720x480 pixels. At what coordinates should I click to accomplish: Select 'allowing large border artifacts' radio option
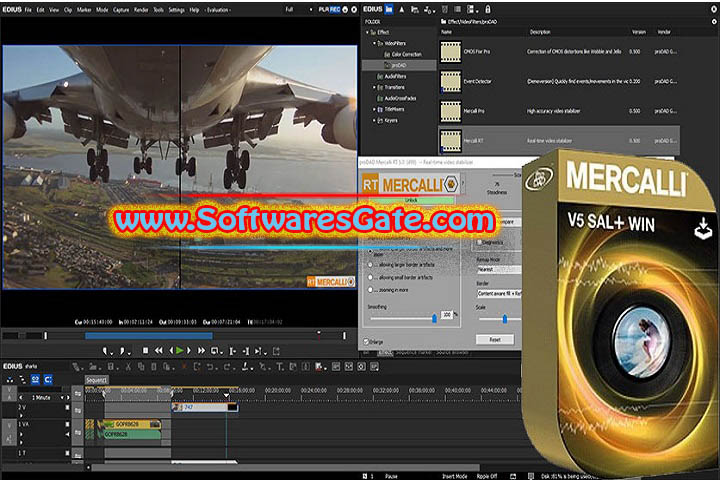(x=370, y=265)
